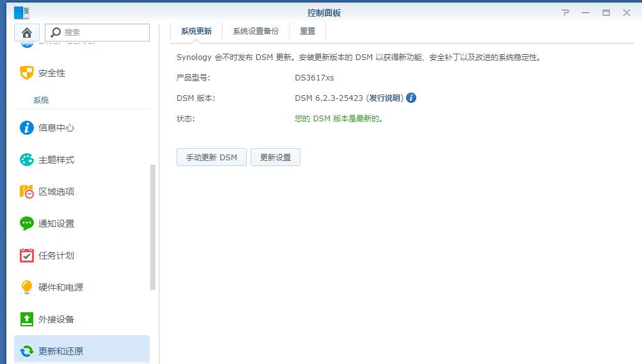This screenshot has width=642, height=364.
Task: Click the Security shield icon
Action: click(x=26, y=73)
